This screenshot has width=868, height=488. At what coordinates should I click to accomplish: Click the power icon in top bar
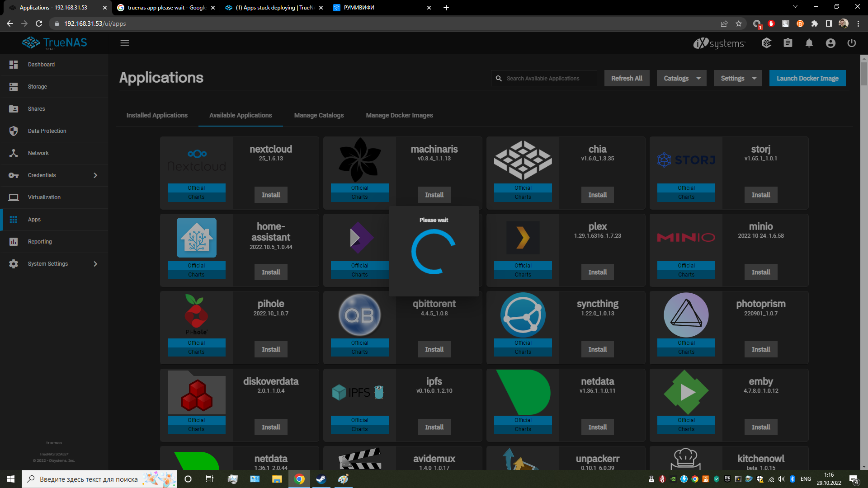852,43
